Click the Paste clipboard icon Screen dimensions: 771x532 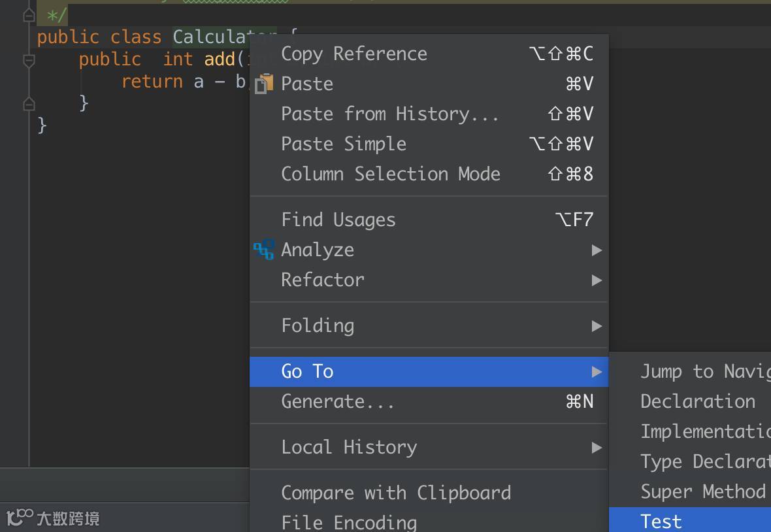pos(263,84)
